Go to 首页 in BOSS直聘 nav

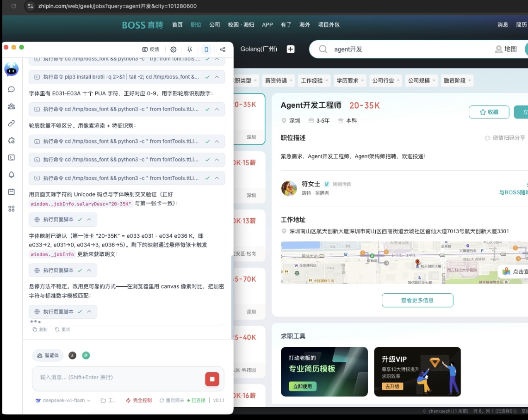pyautogui.click(x=177, y=25)
